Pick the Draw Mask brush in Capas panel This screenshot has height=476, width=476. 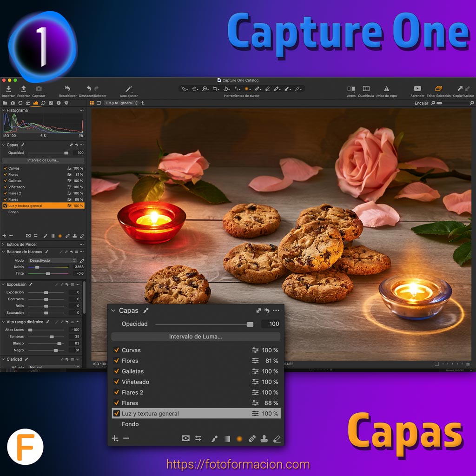214,438
